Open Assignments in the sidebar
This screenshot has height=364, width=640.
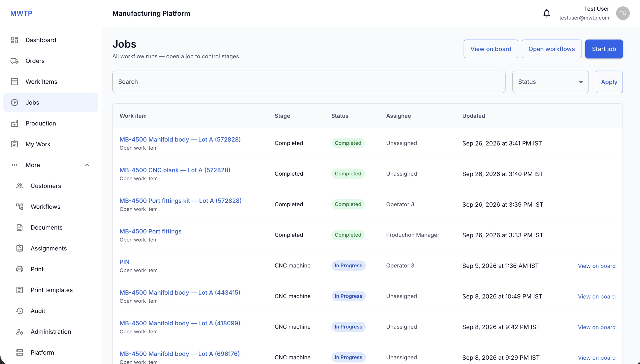pos(51,248)
